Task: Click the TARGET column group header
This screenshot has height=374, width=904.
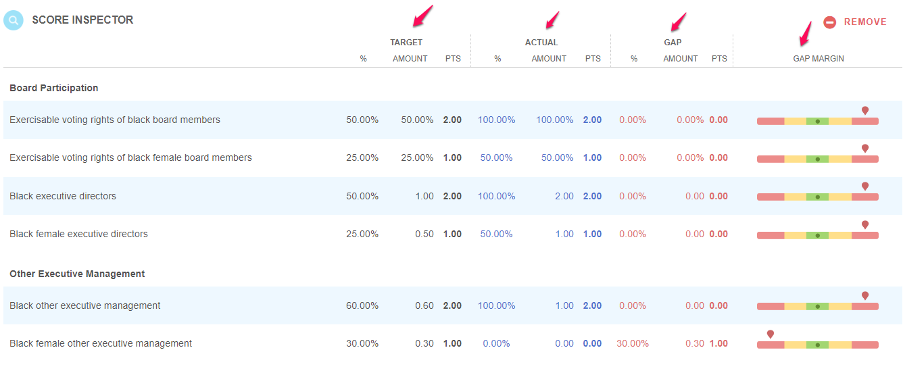Action: pos(406,42)
